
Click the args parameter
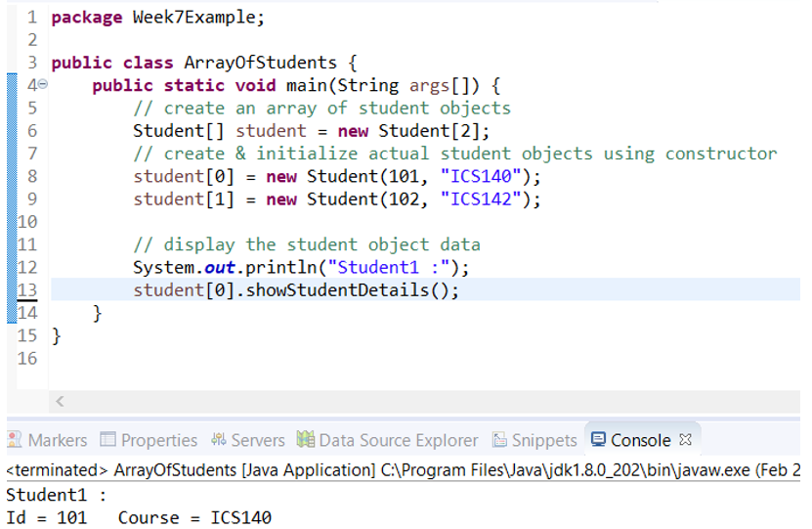pyautogui.click(x=429, y=86)
